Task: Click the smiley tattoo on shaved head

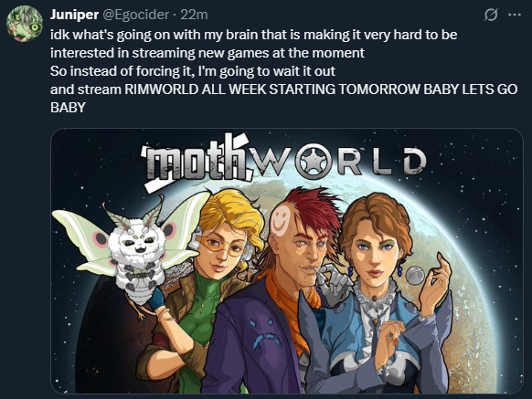Action: [x=282, y=220]
